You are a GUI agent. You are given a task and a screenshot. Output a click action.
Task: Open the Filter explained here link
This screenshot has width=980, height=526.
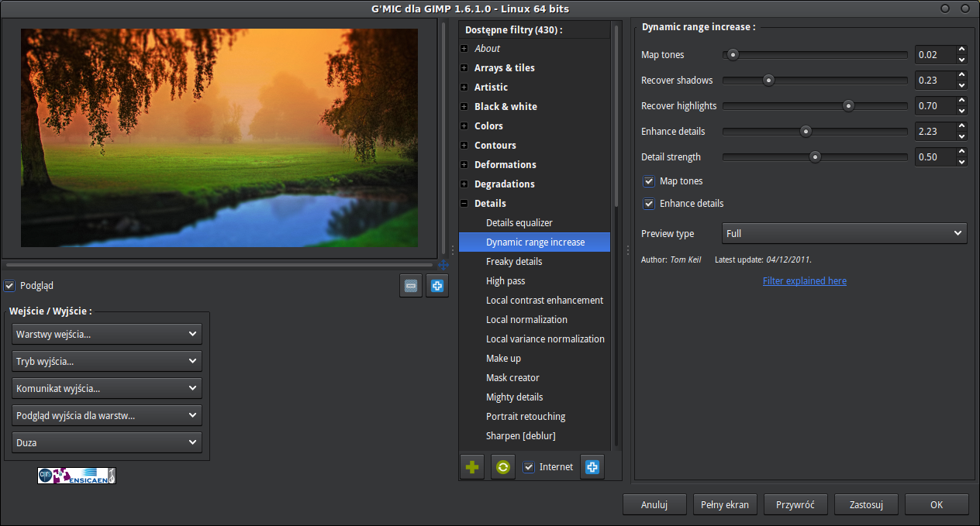[x=805, y=281]
